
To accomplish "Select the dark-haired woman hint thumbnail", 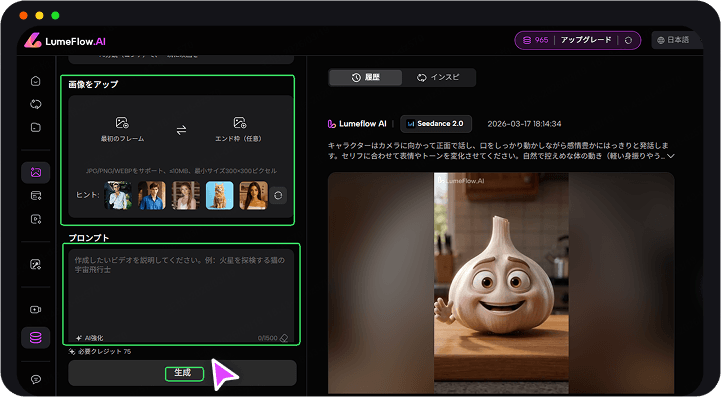I will pos(253,195).
